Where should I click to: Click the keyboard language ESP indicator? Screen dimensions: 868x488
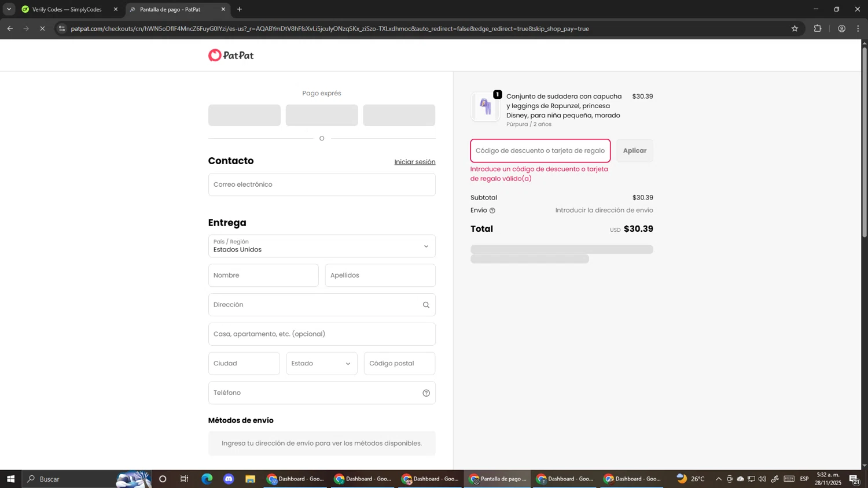point(804,479)
